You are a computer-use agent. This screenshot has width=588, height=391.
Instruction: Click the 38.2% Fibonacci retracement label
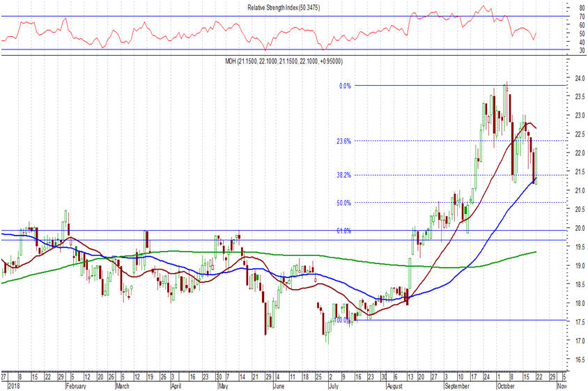343,175
